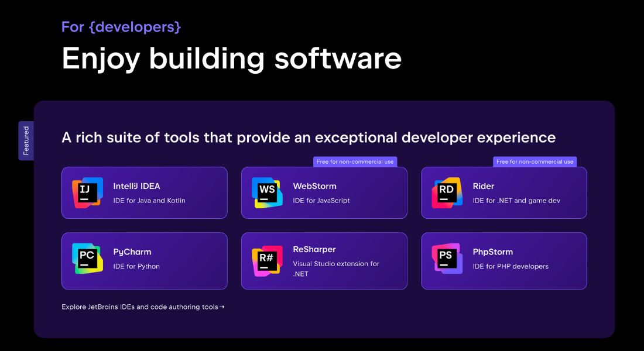Click the PhpStorm PS logo icon
644x351 pixels.
tap(447, 259)
